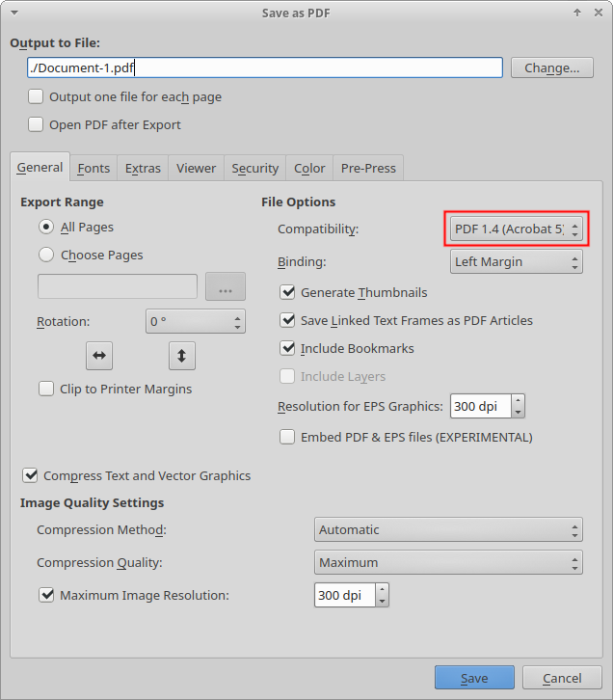Open the Compression Method dropdown
Image resolution: width=613 pixels, height=700 pixels.
coord(448,529)
